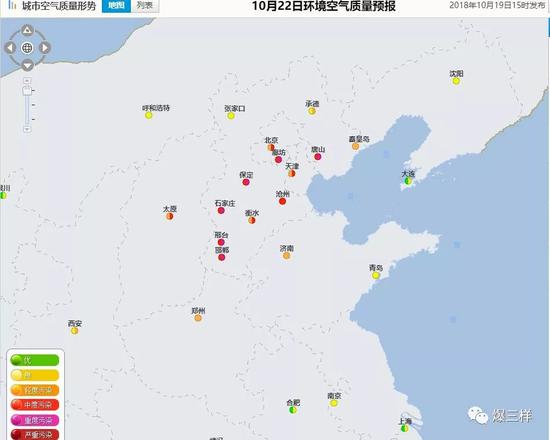
Task: Click the 邯郸 city marker
Action: point(221,257)
